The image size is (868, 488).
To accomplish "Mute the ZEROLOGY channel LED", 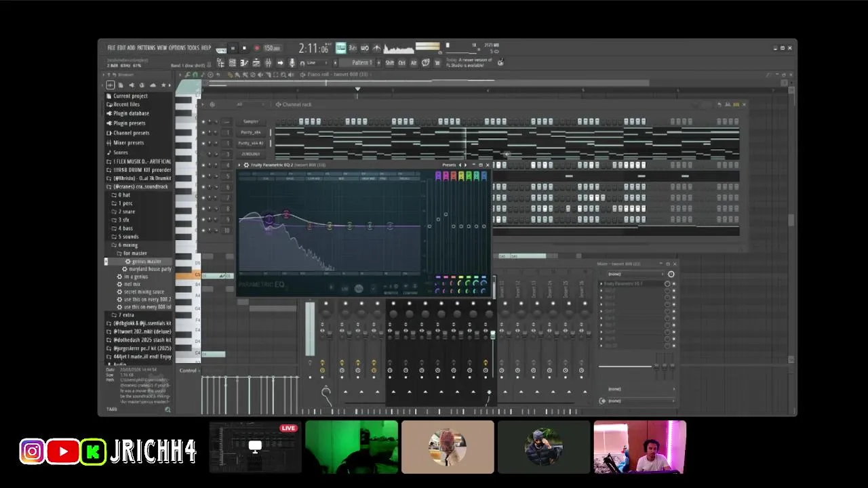I will tap(203, 155).
